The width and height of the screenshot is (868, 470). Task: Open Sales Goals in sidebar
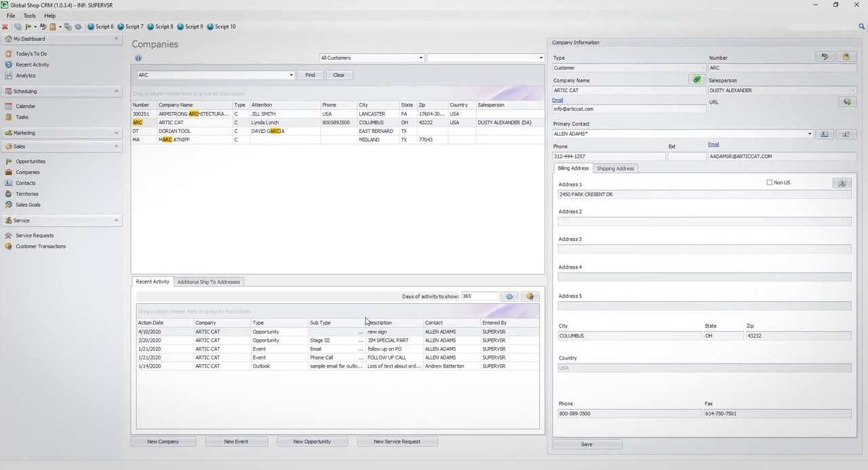coord(28,205)
